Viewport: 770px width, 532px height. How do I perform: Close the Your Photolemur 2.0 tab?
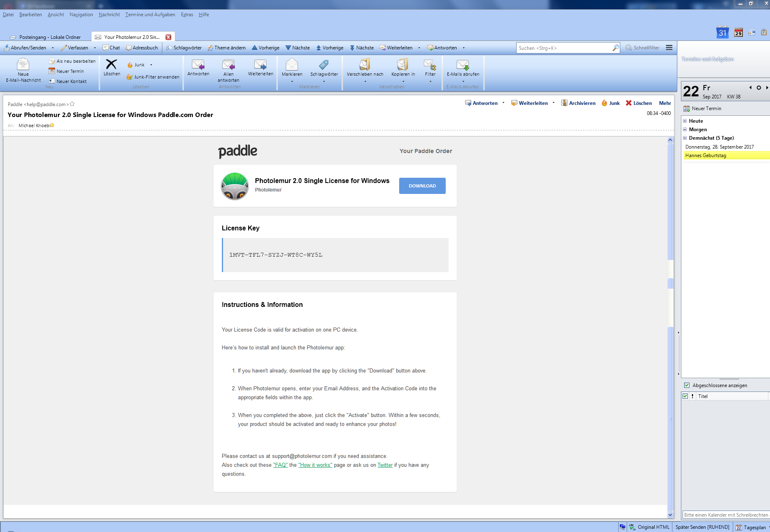[x=168, y=37]
